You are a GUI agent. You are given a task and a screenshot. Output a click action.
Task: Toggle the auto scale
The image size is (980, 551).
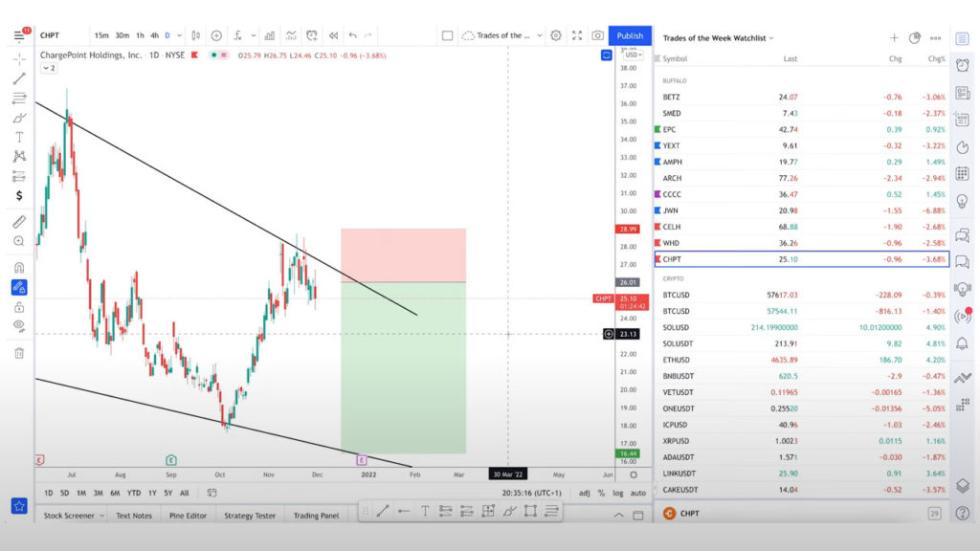pos(638,493)
